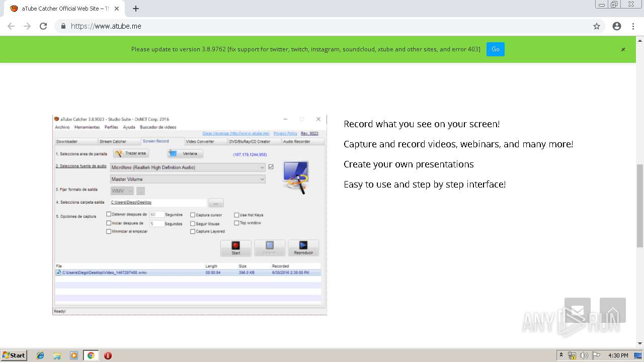Image resolution: width=644 pixels, height=362 pixels.
Task: Switch to Downloader tab in aTube screenshot
Action: [75, 141]
